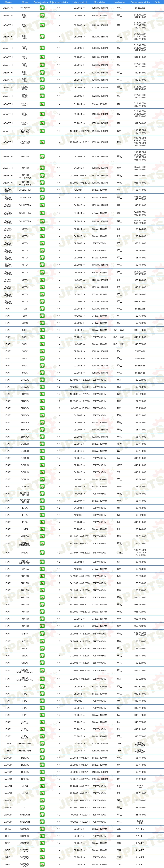This screenshot has height=868, width=164.
Task: Click fuel icon in Fiat Brava 60kW/82KM row
Action: click(42, 380)
